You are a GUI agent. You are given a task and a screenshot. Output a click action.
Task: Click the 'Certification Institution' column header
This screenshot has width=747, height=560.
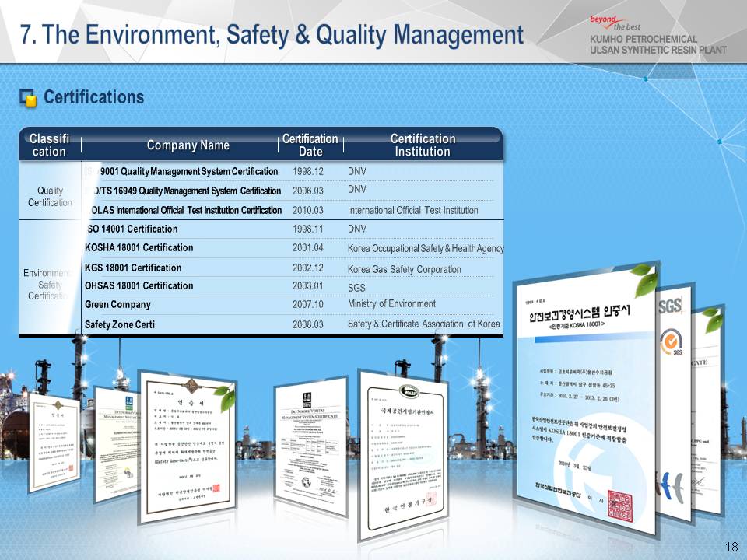point(423,145)
